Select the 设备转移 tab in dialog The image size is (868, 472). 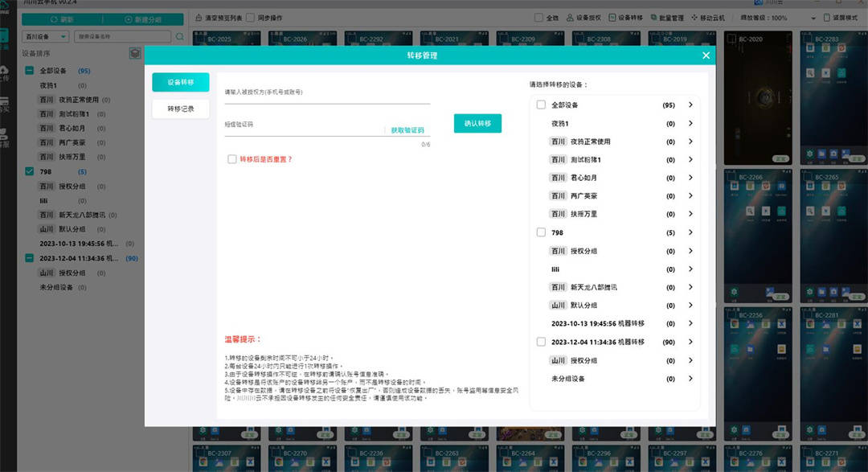tap(179, 82)
